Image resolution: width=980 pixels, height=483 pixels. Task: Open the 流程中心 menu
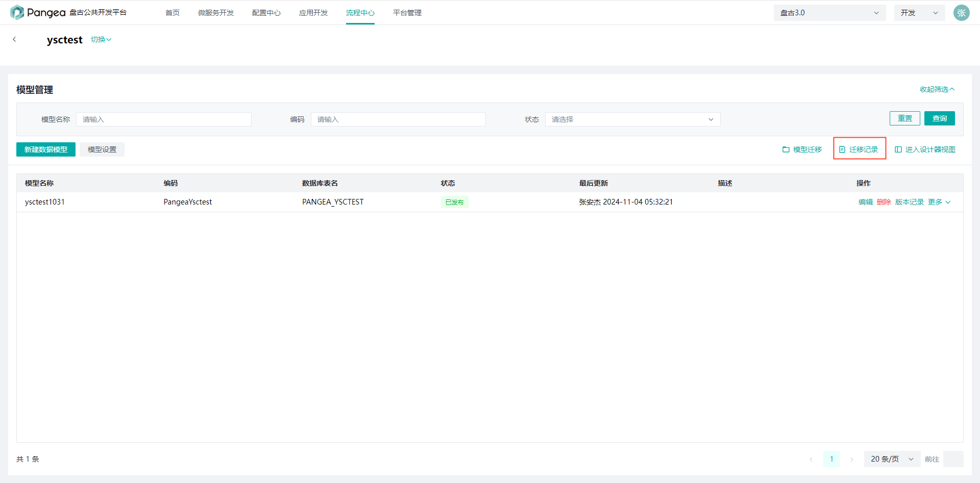coord(360,13)
